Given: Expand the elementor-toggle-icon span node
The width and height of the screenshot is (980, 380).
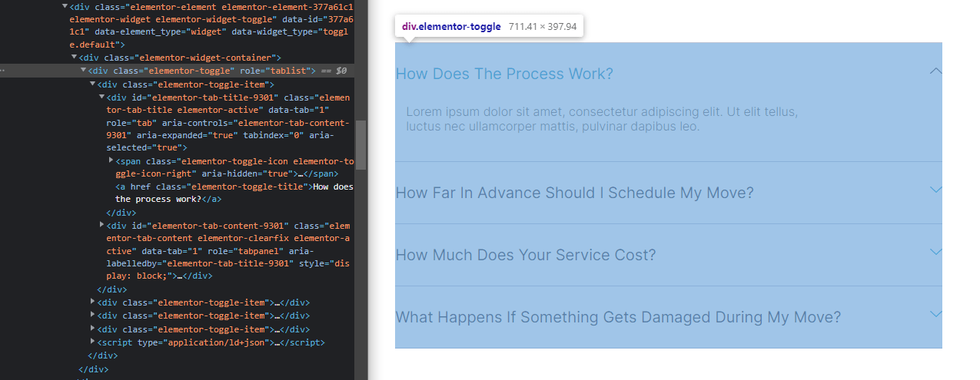Looking at the screenshot, I should click(111, 160).
